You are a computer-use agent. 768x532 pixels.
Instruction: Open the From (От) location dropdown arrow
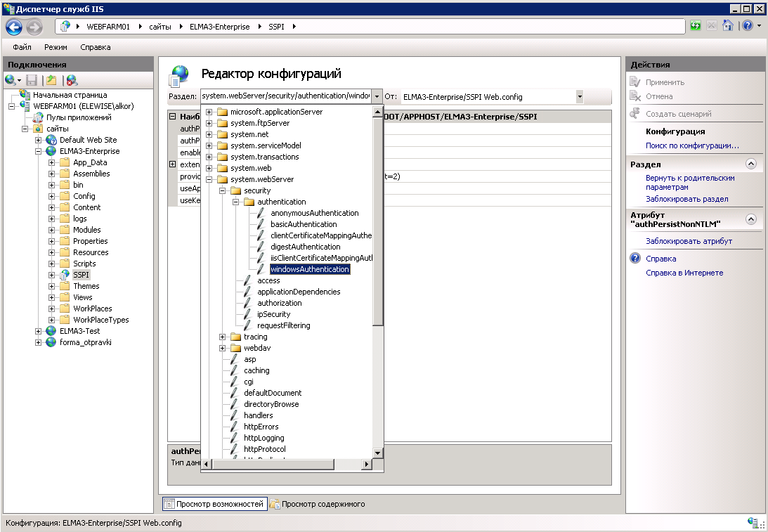pos(580,96)
